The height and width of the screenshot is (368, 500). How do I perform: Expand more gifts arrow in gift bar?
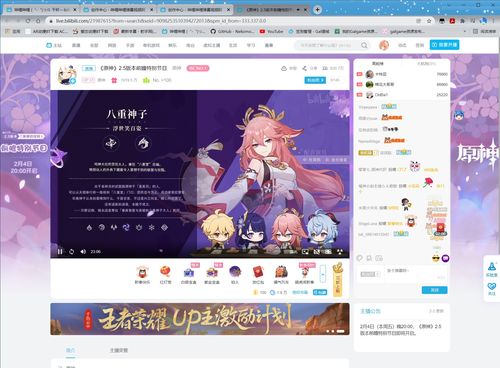click(x=322, y=275)
